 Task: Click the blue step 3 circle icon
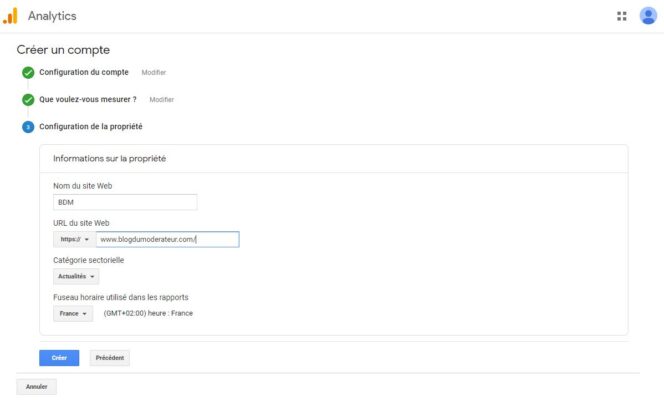[x=28, y=127]
